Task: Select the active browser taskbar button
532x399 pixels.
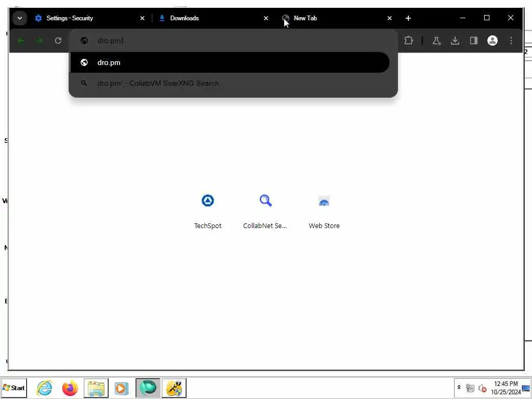Action: (x=148, y=388)
